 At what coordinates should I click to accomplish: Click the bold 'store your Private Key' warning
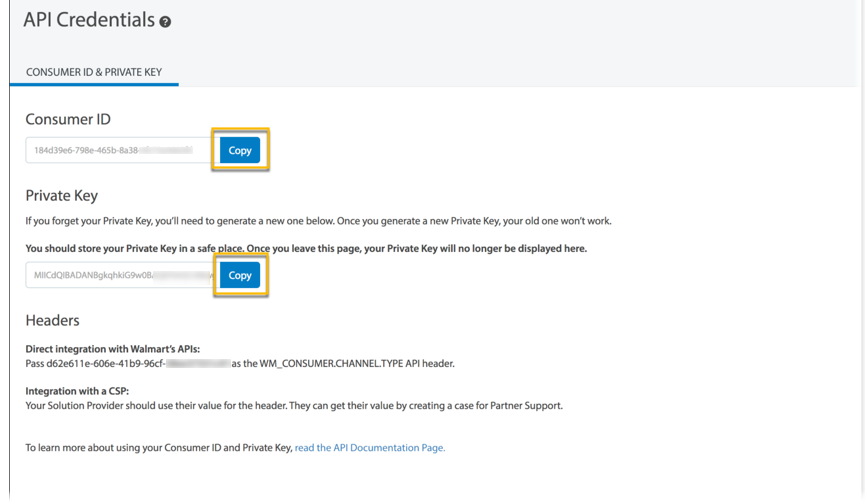(306, 248)
